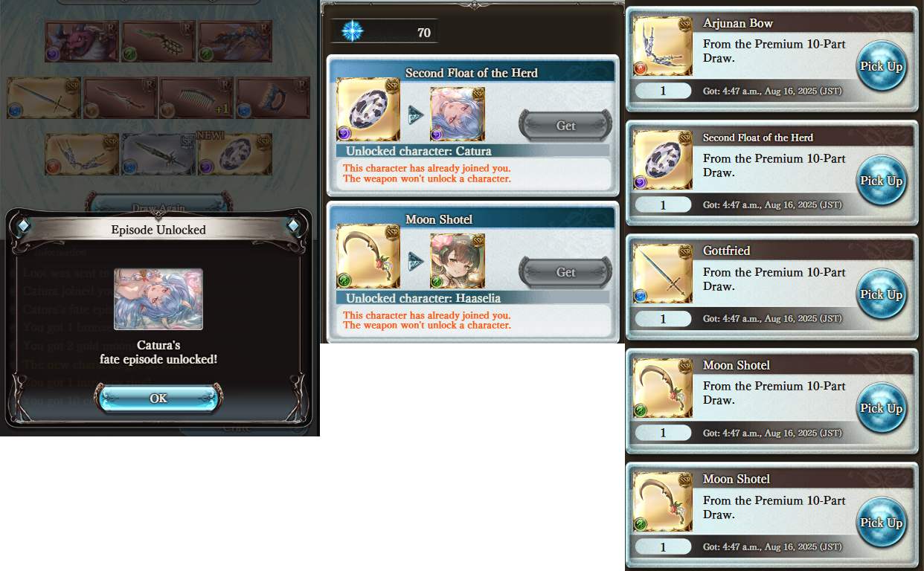Click the SSR sword in draw results
This screenshot has height=571, width=924.
point(44,98)
